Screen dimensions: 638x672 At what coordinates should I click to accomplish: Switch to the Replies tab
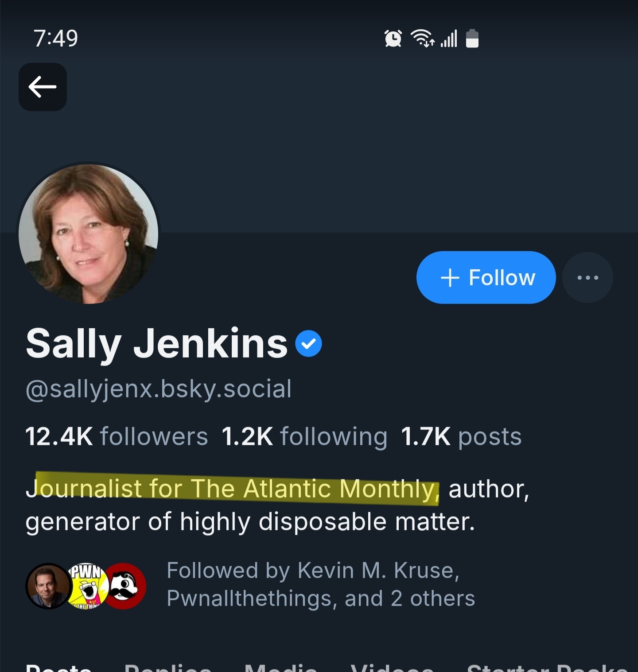(x=167, y=668)
